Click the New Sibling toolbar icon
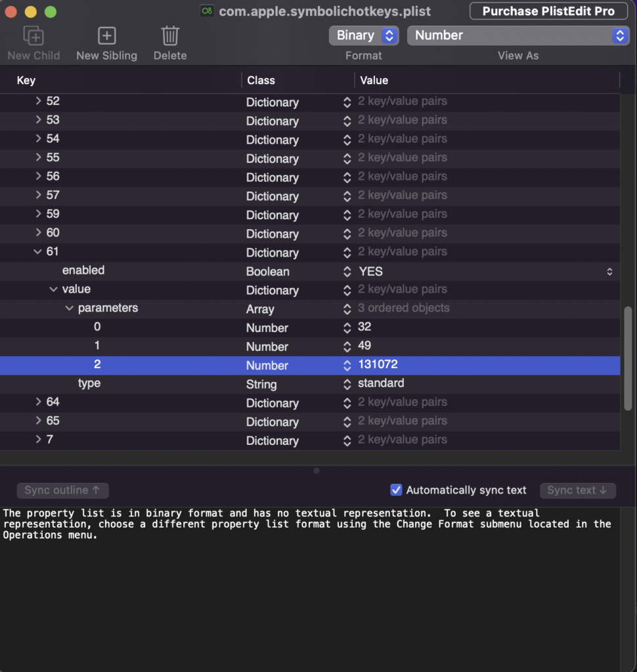Image resolution: width=637 pixels, height=672 pixels. click(106, 35)
